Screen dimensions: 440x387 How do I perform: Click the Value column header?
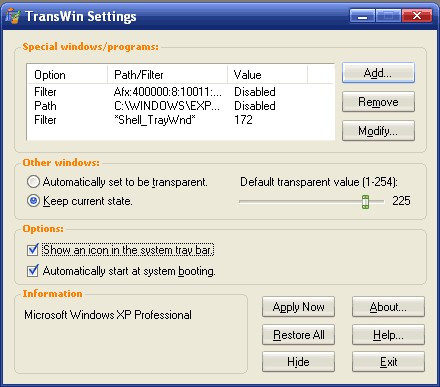[267, 75]
